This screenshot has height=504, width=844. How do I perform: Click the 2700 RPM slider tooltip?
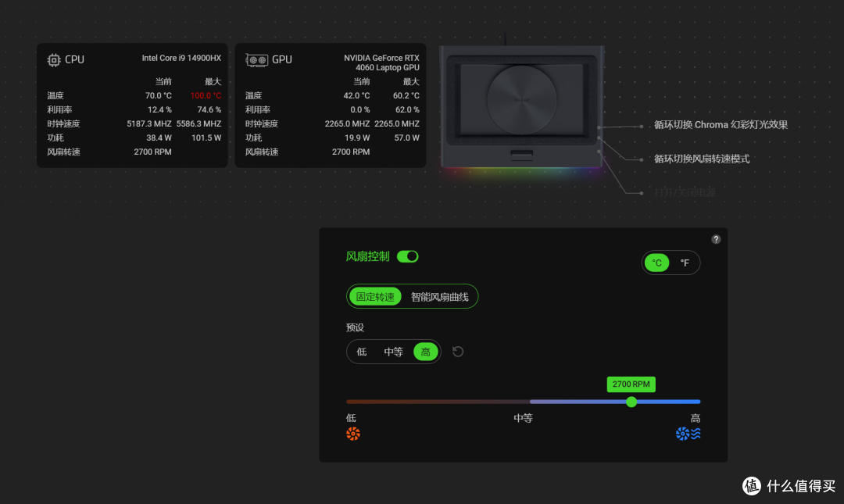tap(631, 384)
